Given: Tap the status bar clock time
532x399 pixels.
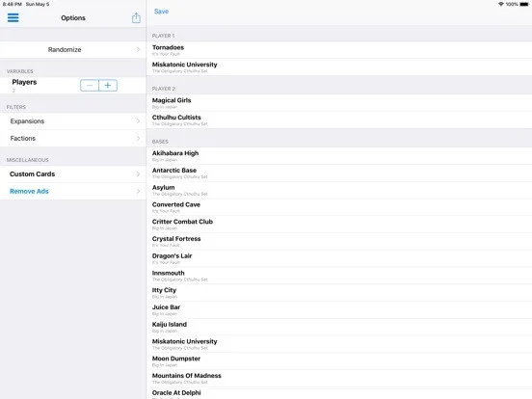Looking at the screenshot, I should [13, 4].
